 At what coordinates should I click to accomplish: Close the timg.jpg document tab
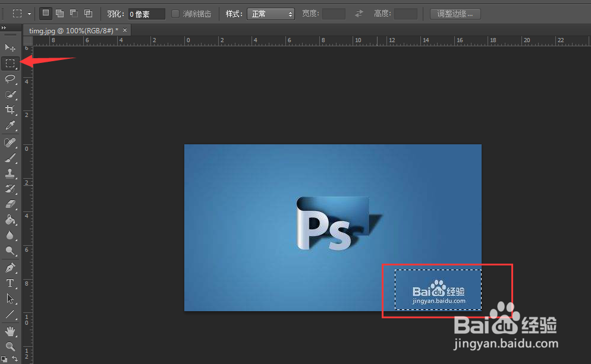coord(125,30)
